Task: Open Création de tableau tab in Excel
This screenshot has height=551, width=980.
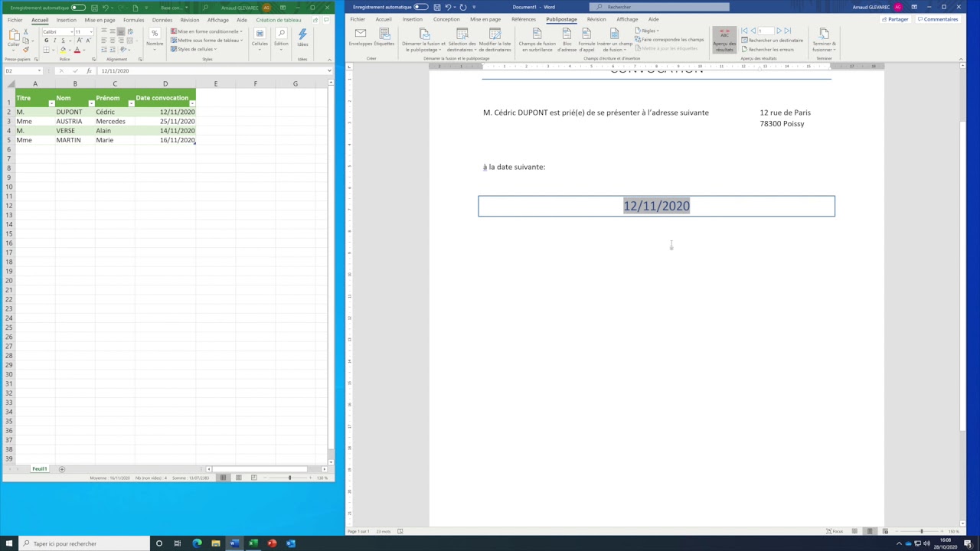Action: [279, 20]
